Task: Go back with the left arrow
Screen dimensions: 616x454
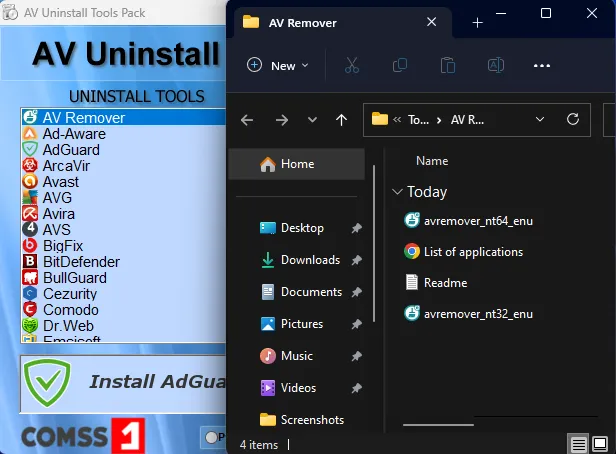Action: (x=247, y=120)
